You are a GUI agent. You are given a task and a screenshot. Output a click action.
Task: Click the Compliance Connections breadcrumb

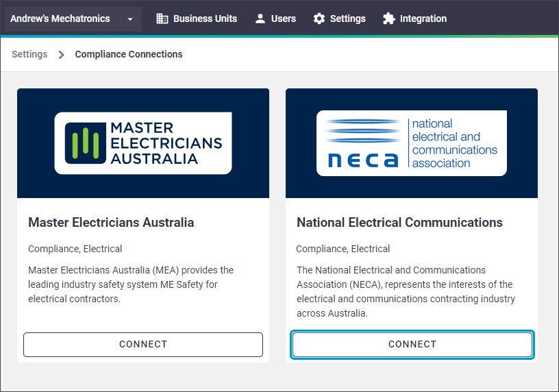click(x=129, y=54)
